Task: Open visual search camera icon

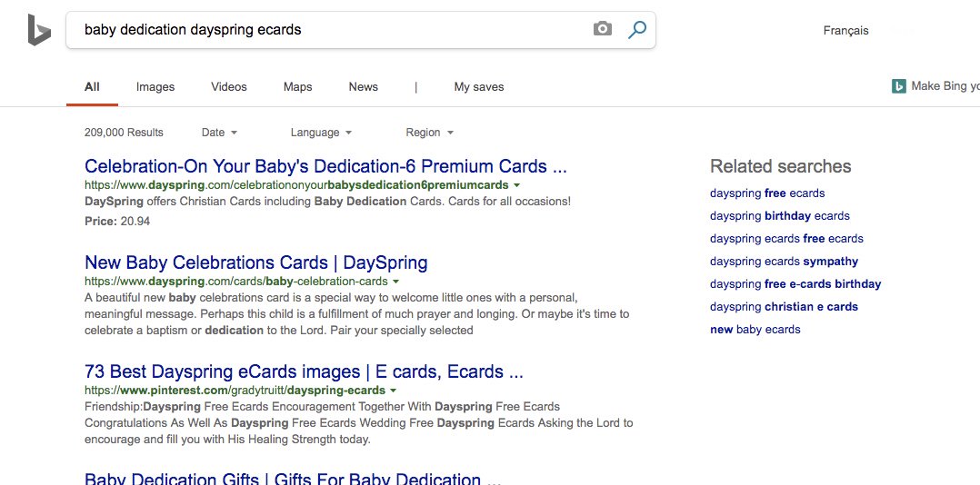Action: (x=603, y=29)
